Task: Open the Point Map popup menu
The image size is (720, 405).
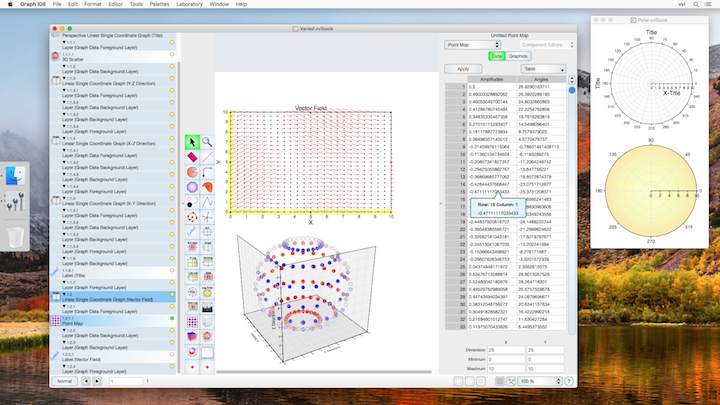Action: [472, 45]
